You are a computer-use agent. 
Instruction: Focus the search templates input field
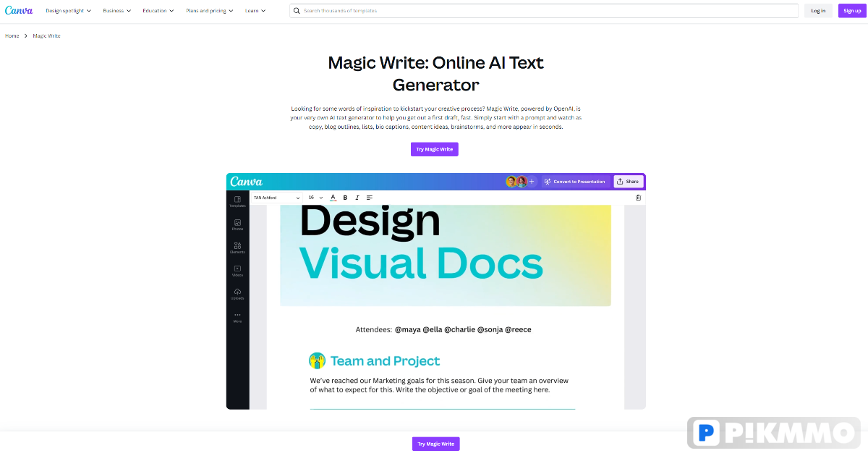tap(544, 11)
